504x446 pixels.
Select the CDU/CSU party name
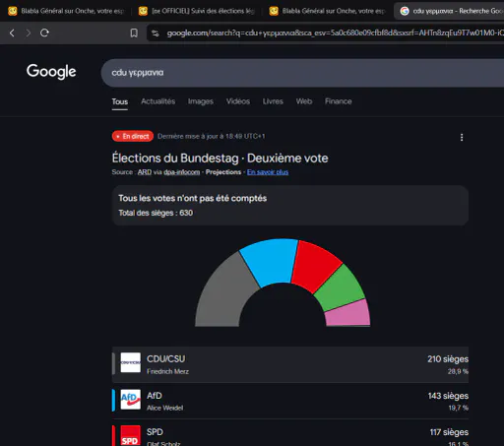click(x=165, y=358)
